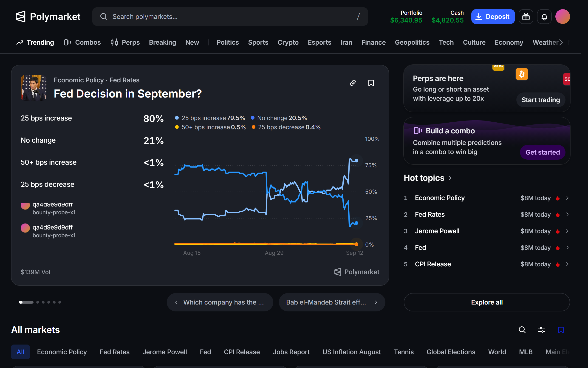Select the first carousel pagination indicator
The image size is (588, 368).
coord(26,302)
